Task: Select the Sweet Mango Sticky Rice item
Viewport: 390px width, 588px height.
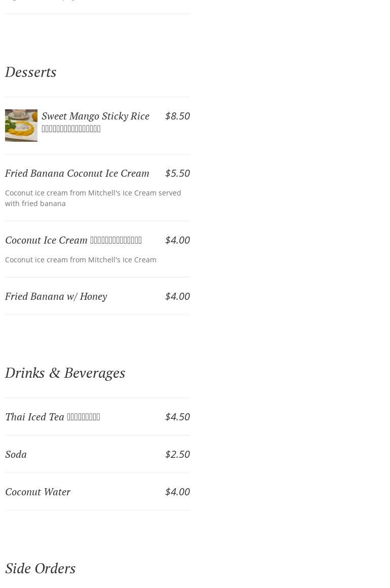Action: pos(95,116)
